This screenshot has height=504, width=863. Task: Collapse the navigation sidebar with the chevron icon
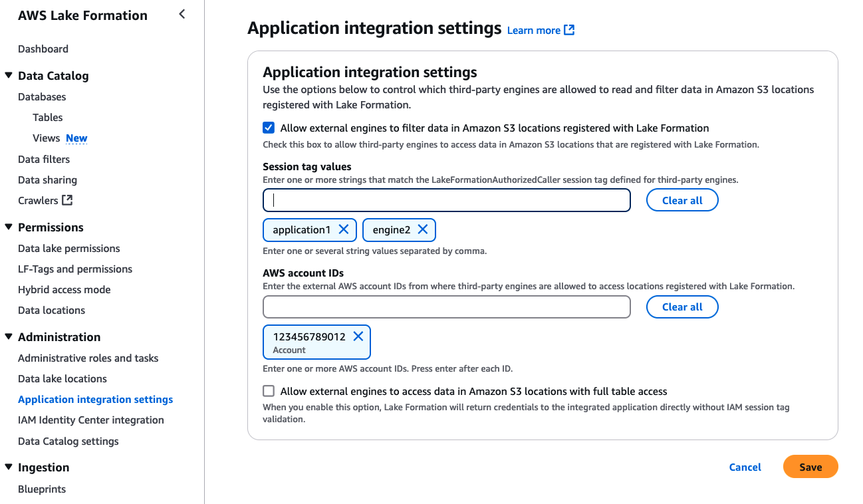pyautogui.click(x=182, y=13)
